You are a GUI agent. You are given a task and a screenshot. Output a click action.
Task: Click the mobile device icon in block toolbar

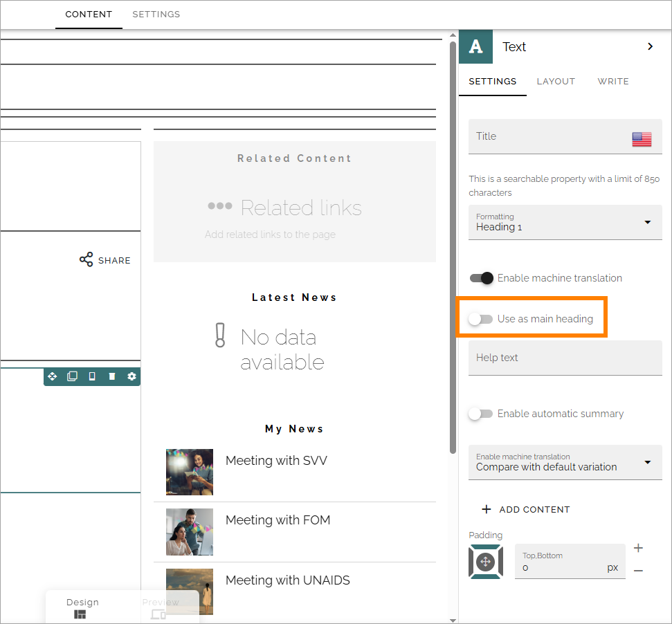92,376
